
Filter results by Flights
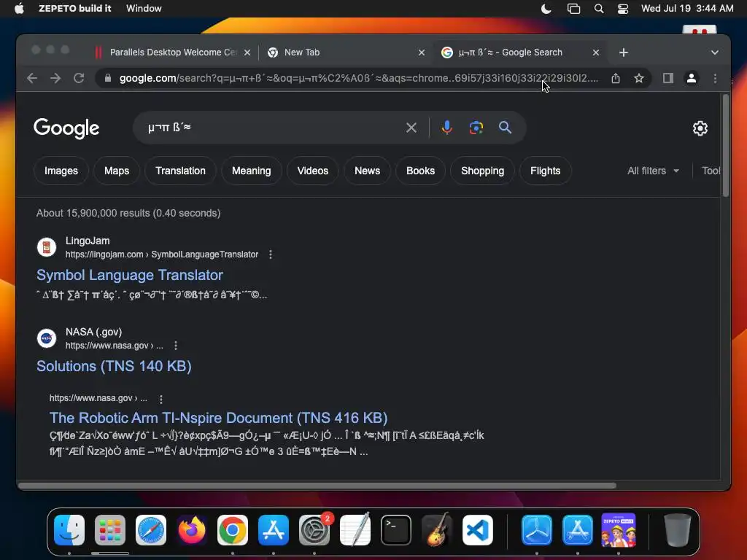[x=546, y=171]
